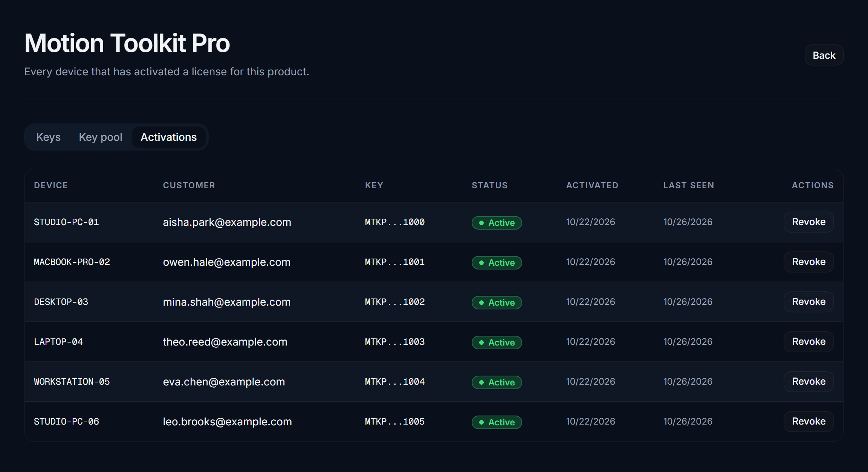The width and height of the screenshot is (868, 472).
Task: Go back using the Back button
Action: tap(824, 55)
